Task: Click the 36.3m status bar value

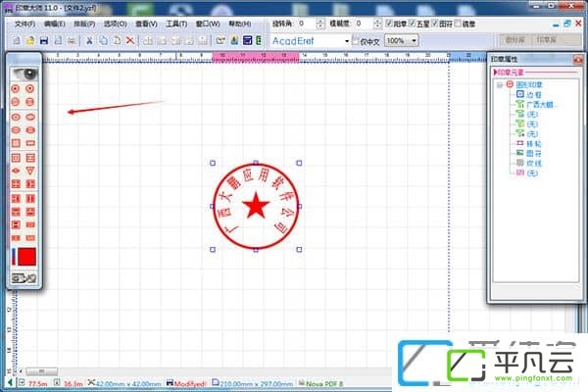Action: [73, 384]
